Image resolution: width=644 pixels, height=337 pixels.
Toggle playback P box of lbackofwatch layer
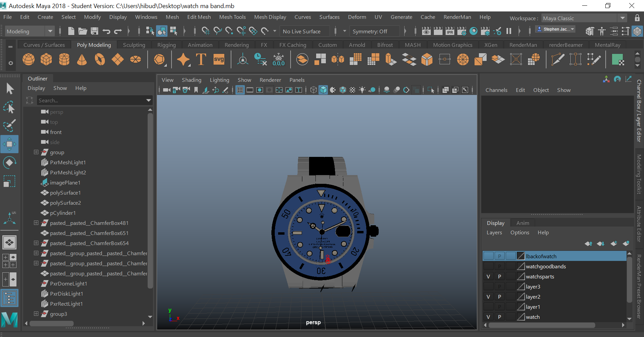[499, 256]
